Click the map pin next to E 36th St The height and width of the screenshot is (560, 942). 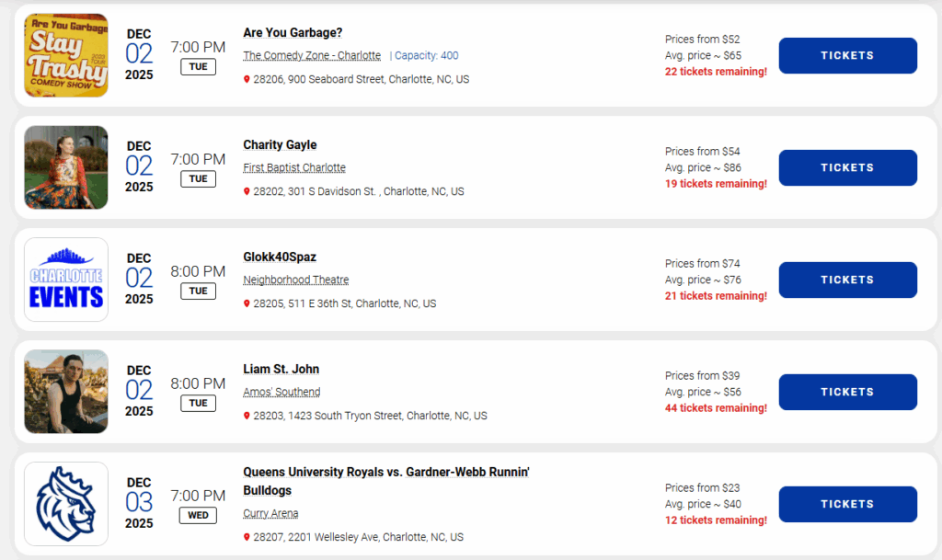pyautogui.click(x=247, y=304)
